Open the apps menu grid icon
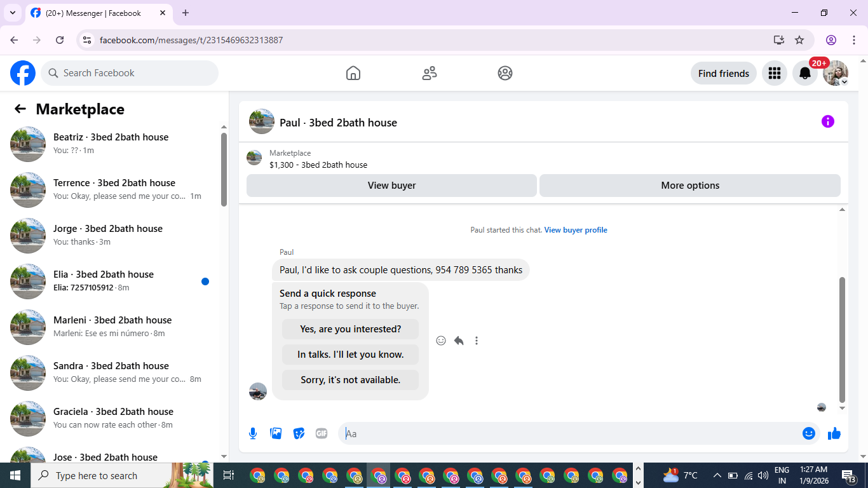The width and height of the screenshot is (868, 488). tap(774, 73)
